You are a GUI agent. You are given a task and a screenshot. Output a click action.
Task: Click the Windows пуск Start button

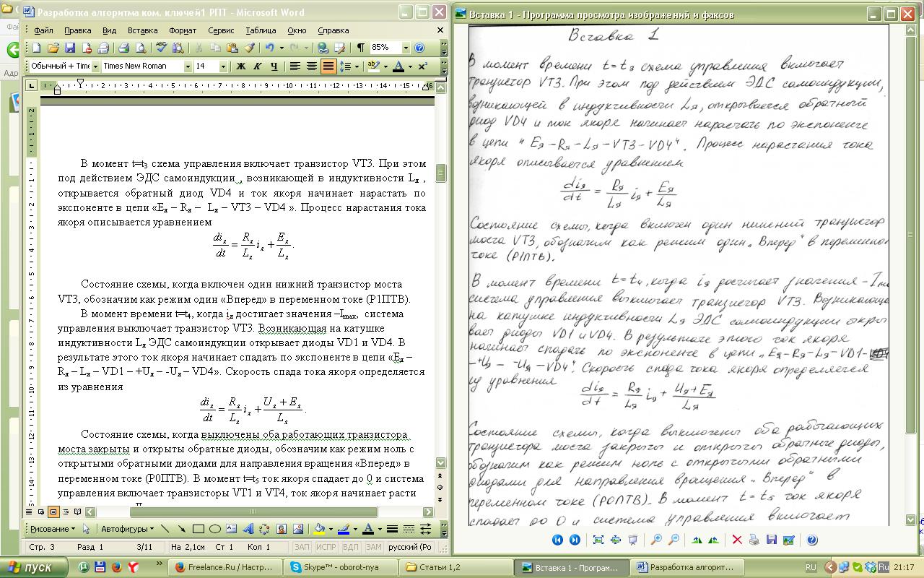click(34, 567)
